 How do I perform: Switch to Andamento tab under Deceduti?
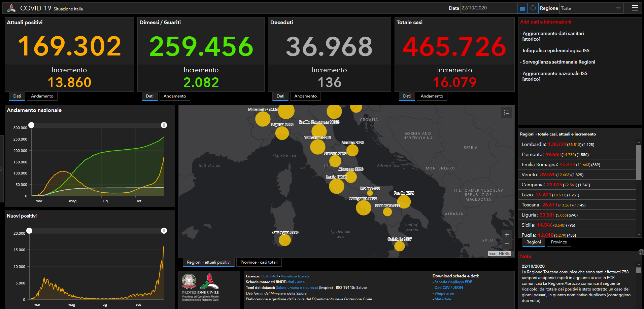[305, 96]
